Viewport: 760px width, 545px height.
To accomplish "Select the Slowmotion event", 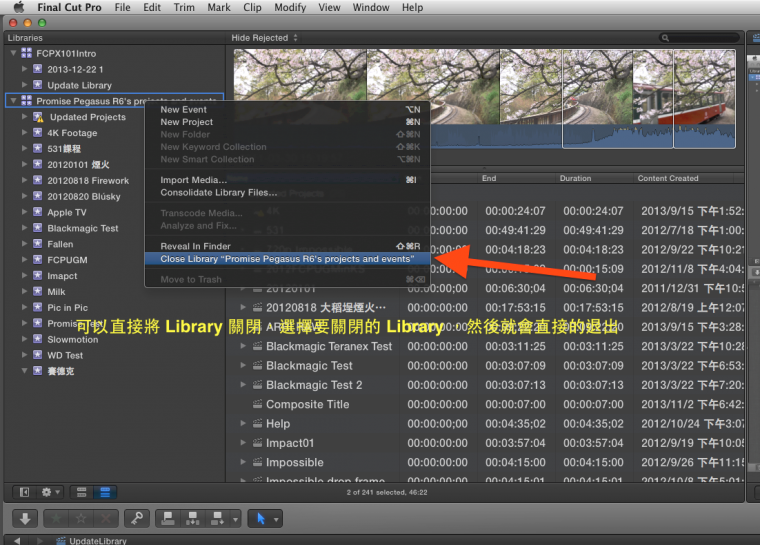I will (73, 339).
